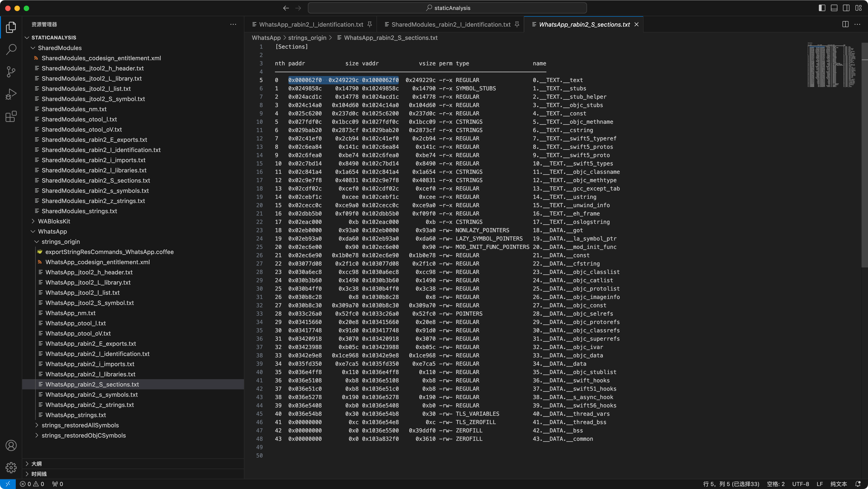868x489 pixels.
Task: Open notifications bell in status bar
Action: pyautogui.click(x=858, y=484)
